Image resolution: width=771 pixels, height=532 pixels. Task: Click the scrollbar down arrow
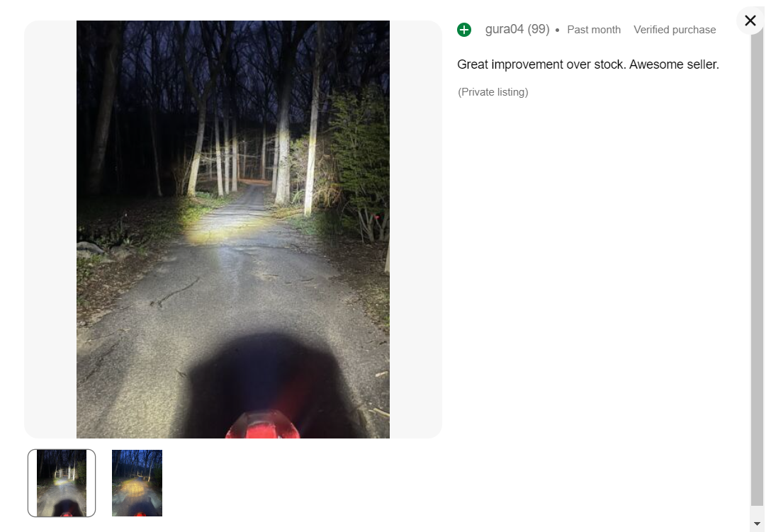pyautogui.click(x=757, y=523)
